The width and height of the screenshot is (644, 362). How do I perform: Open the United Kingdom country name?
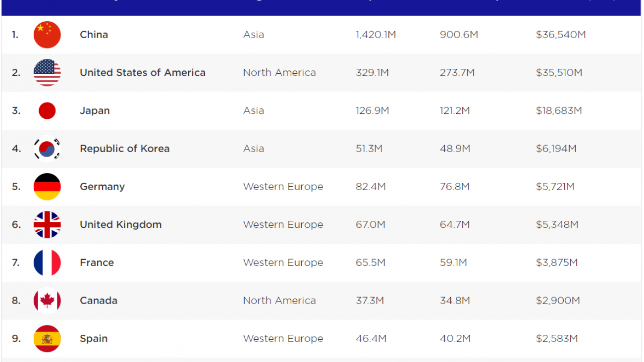[120, 225]
